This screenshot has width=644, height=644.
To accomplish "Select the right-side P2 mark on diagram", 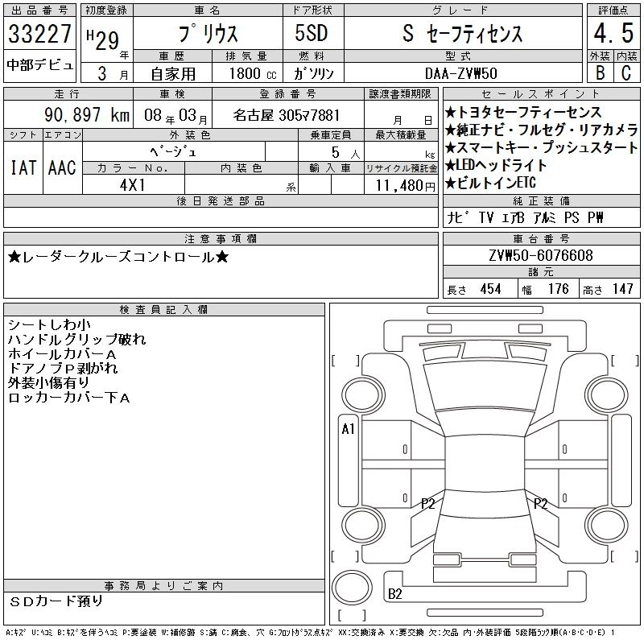I will (541, 504).
